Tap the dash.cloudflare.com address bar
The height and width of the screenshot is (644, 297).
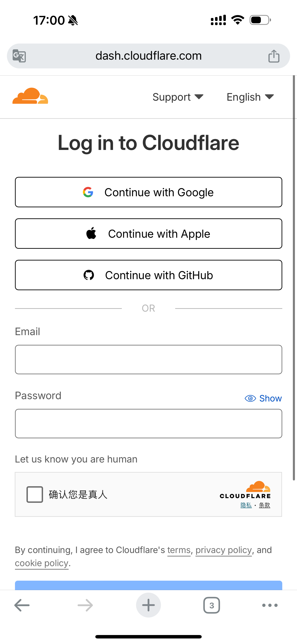[148, 56]
